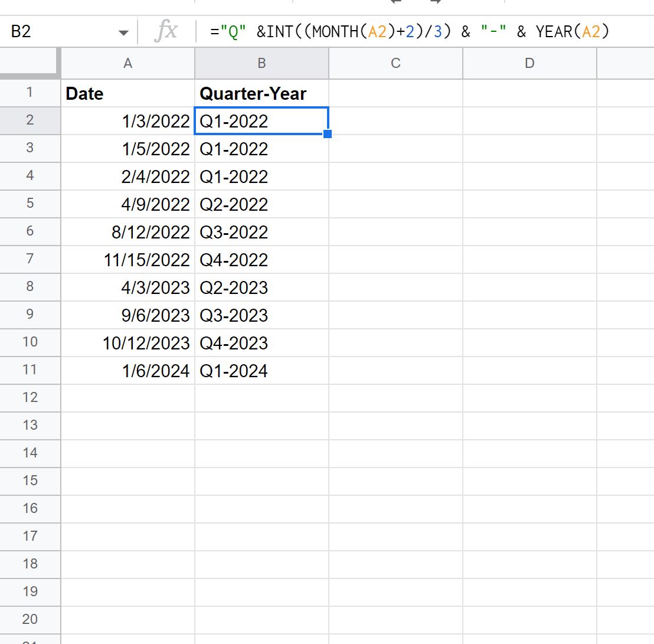This screenshot has height=644, width=654.
Task: Select the cell with 8/12/2022
Action: coord(127,232)
